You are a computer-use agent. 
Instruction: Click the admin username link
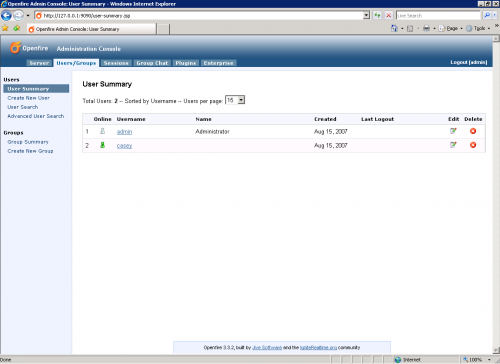124,132
